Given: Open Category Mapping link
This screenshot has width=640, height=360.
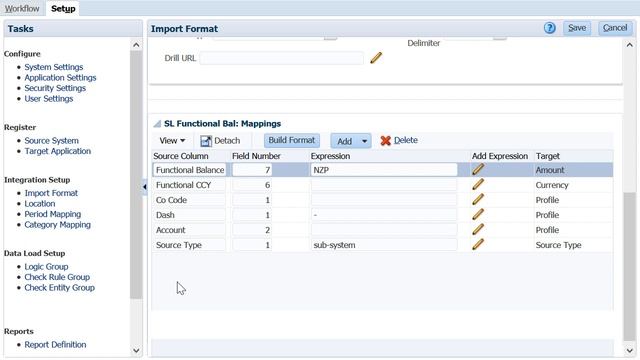Looking at the screenshot, I should 58,225.
